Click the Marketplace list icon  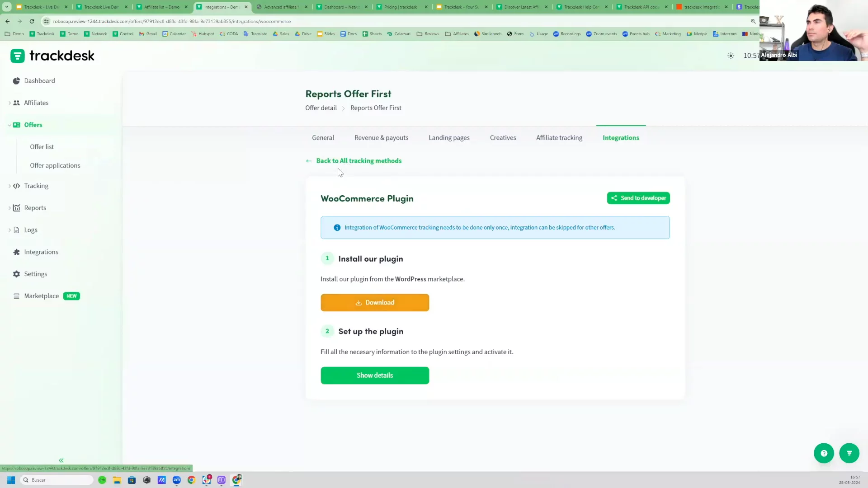[x=17, y=296]
